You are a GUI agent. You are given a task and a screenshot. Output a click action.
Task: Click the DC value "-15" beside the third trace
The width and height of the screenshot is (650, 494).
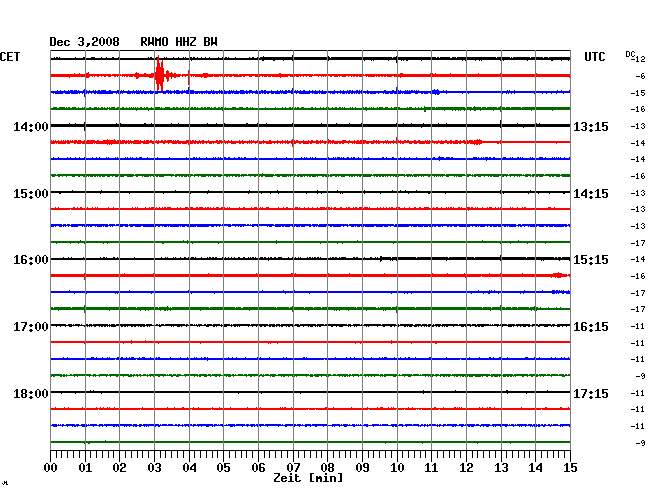pos(638,93)
